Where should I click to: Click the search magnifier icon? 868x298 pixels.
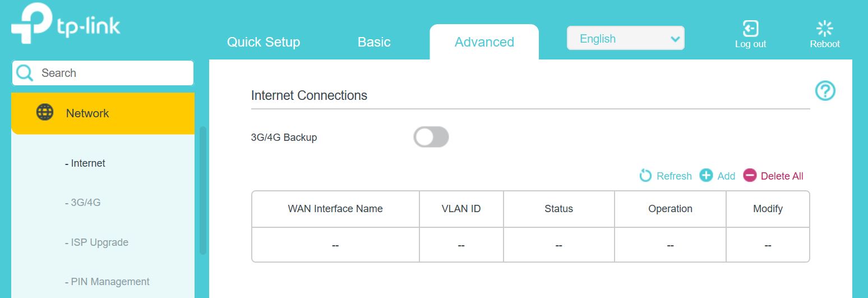point(25,73)
